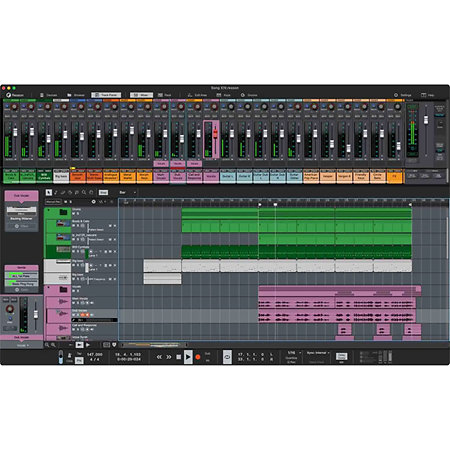Start playback with the play button
The height and width of the screenshot is (450, 450).
[x=188, y=357]
